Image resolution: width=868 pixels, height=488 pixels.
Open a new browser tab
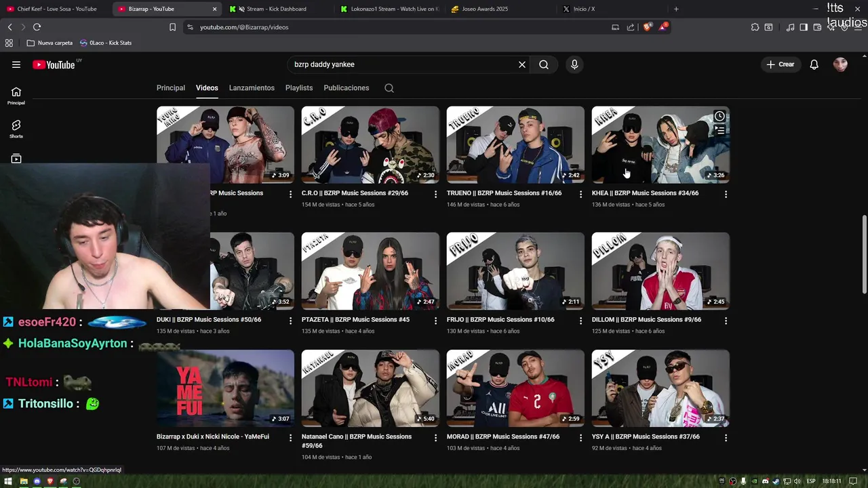pos(676,9)
